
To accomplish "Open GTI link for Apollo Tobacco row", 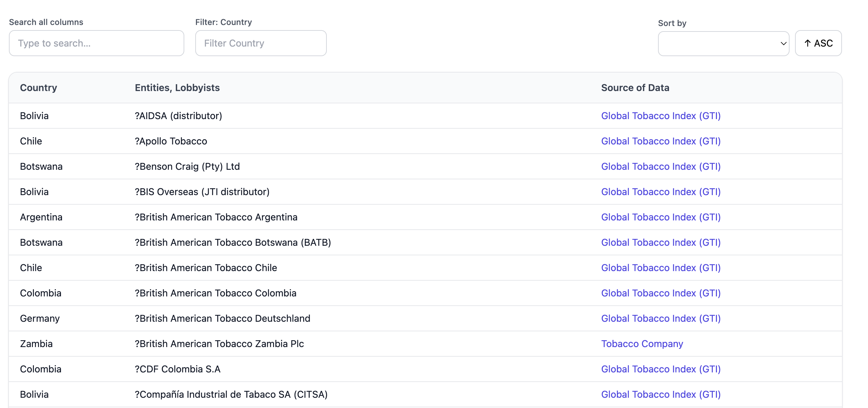I will tap(660, 141).
